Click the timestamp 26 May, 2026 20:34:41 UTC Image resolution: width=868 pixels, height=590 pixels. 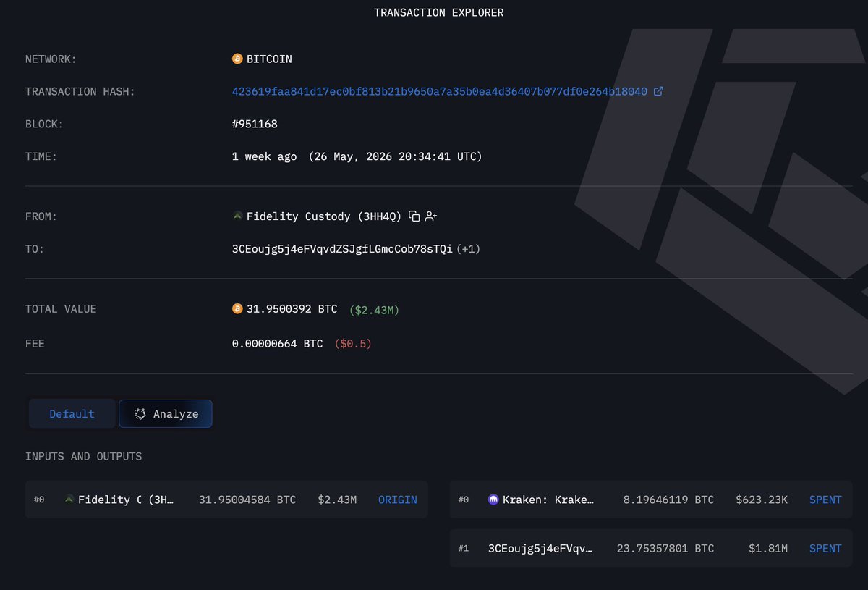click(x=395, y=156)
